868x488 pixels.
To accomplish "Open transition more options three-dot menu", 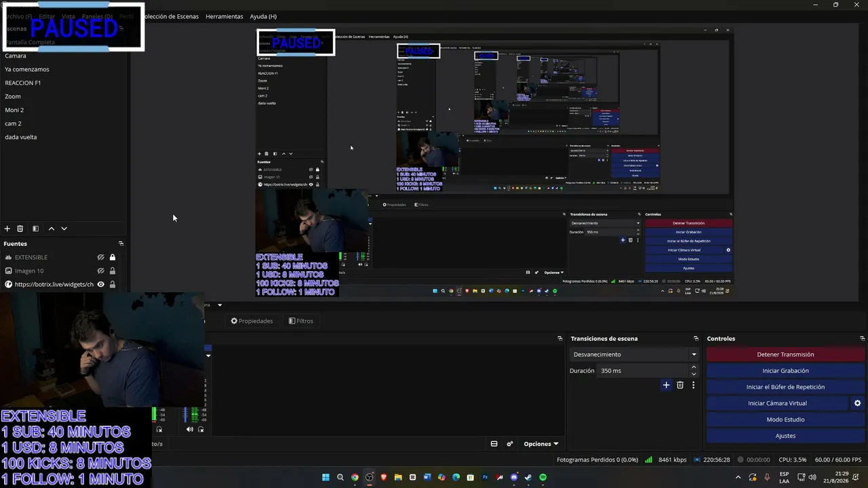I will (x=693, y=385).
